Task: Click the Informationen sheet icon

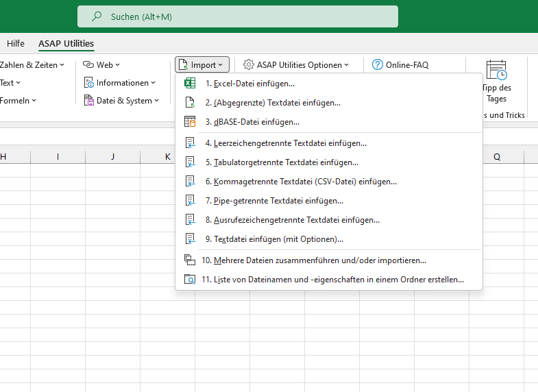Action: pyautogui.click(x=89, y=83)
